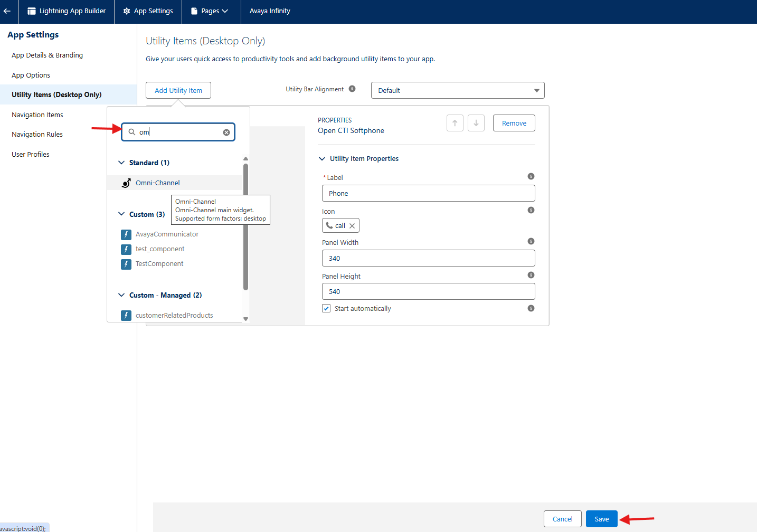Click the test_component lightning icon
Image resolution: width=757 pixels, height=532 pixels.
(x=126, y=249)
